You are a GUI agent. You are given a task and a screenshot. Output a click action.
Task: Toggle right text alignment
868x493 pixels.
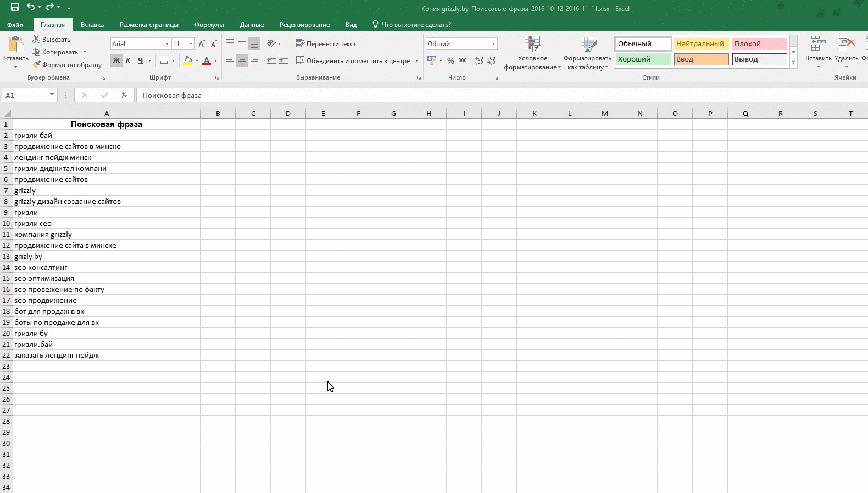click(x=254, y=60)
